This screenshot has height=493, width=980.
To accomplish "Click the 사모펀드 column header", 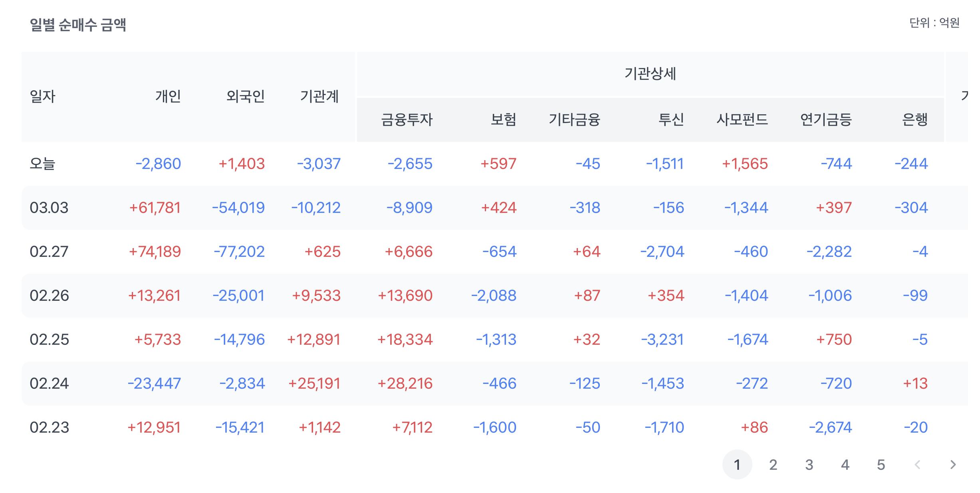I will [x=742, y=119].
